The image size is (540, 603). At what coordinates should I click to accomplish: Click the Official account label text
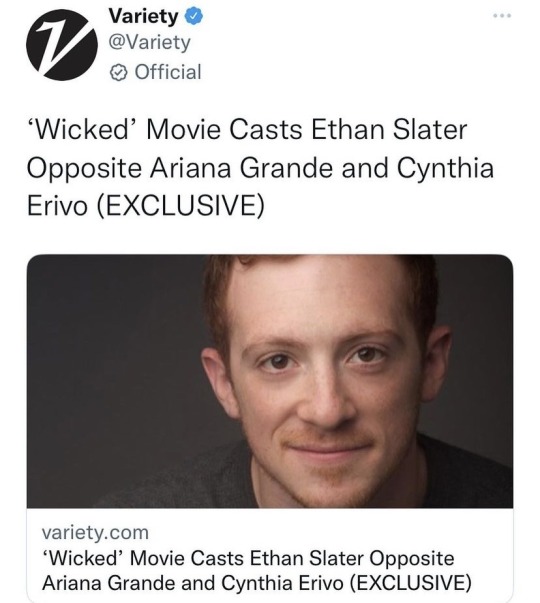click(x=168, y=72)
